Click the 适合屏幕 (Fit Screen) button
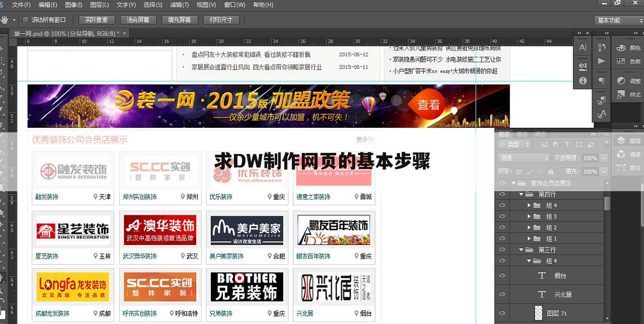Viewport: 644px width, 324px height. pyautogui.click(x=137, y=20)
